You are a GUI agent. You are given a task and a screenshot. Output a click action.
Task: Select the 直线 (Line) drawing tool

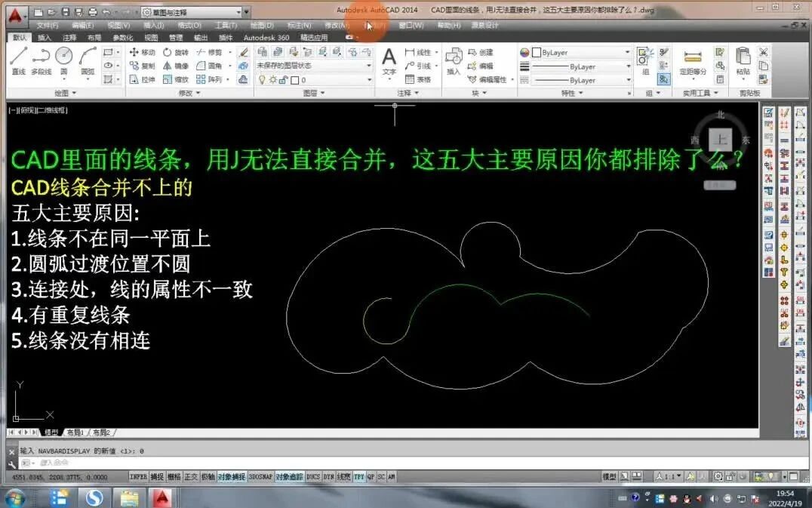click(19, 61)
